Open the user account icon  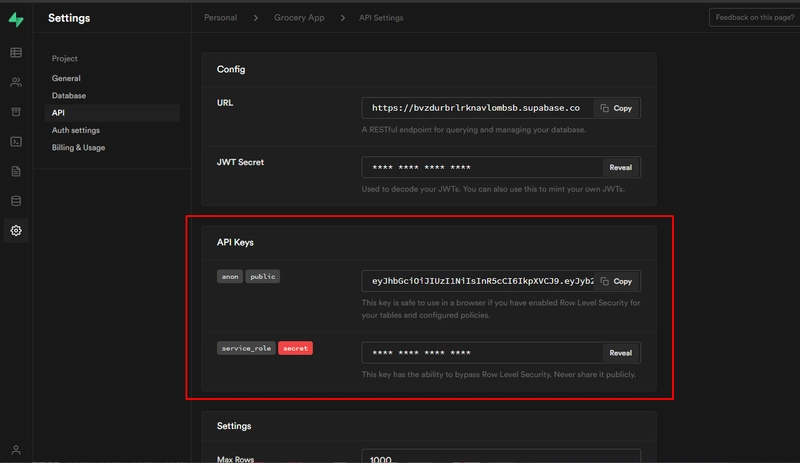[16, 450]
